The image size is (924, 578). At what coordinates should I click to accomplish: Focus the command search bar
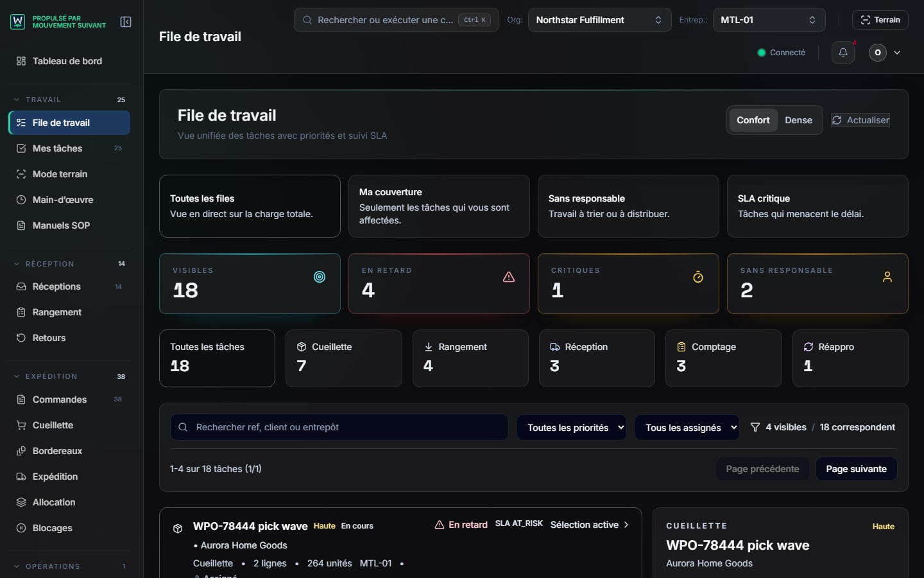(x=396, y=20)
